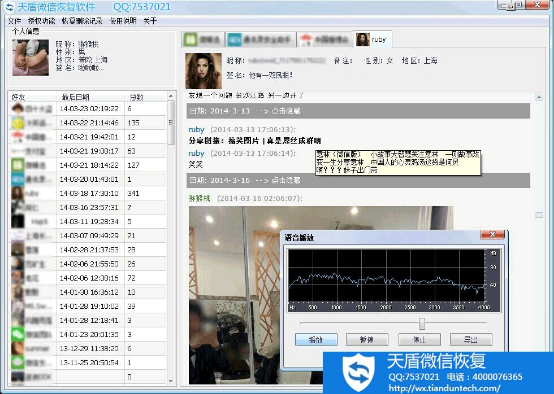
Task: Open the 文件 menu
Action: (x=14, y=21)
